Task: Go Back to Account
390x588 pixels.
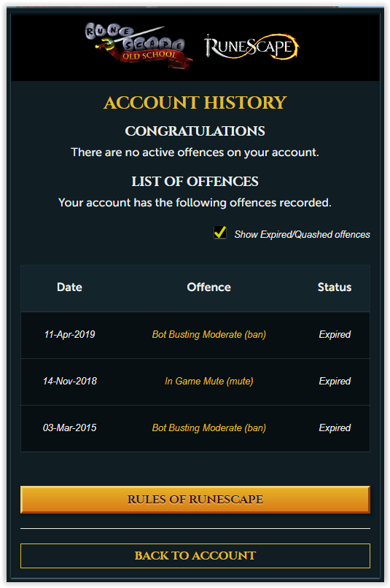Action: tap(195, 556)
